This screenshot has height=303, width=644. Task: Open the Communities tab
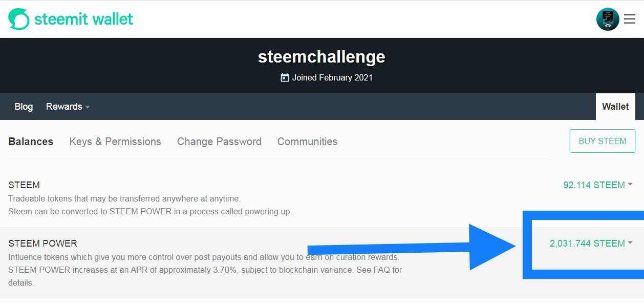pyautogui.click(x=307, y=142)
